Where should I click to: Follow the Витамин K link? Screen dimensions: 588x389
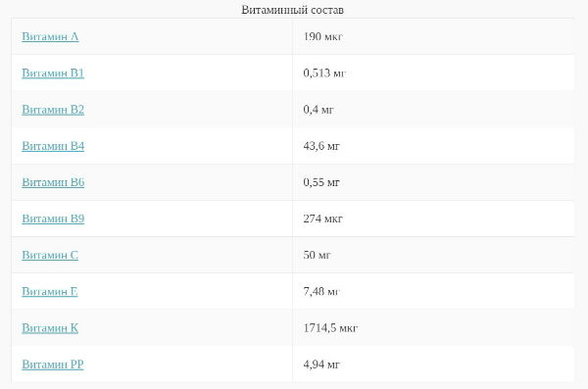(50, 327)
